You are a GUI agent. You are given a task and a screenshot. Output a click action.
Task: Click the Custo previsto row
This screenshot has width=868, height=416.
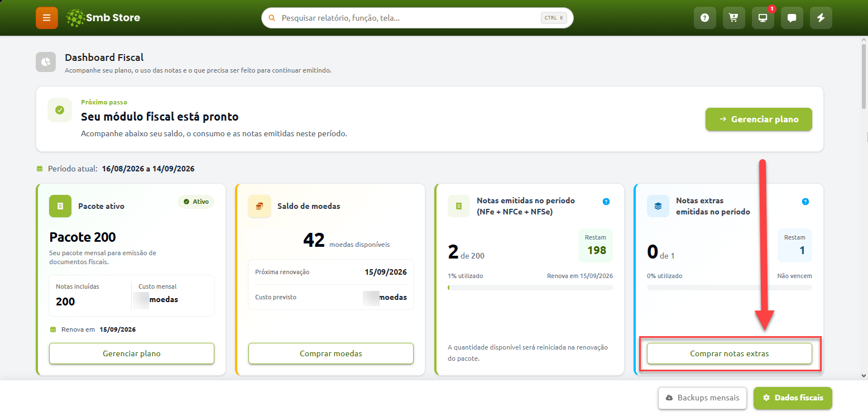331,297
